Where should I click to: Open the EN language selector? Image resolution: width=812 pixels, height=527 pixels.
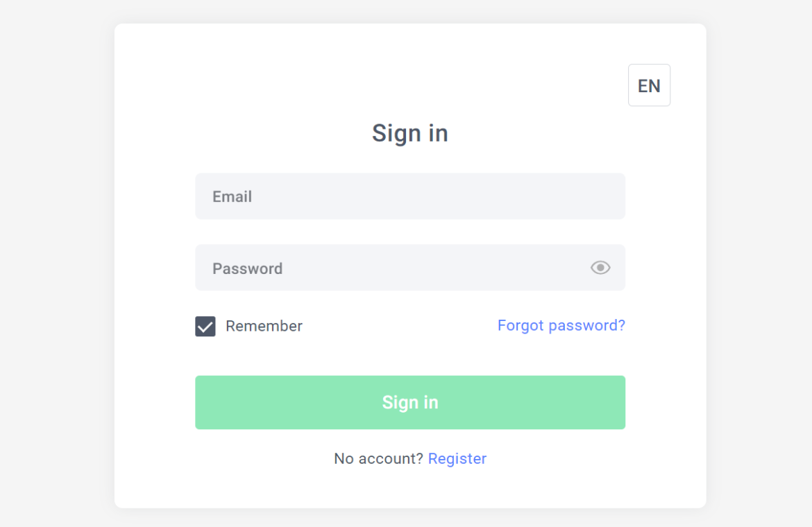pyautogui.click(x=649, y=85)
